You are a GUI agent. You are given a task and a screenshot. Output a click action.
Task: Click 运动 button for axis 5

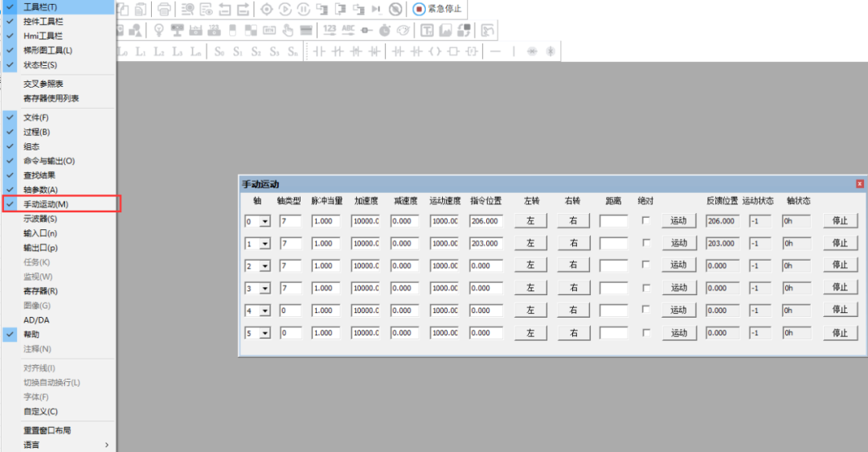pos(679,333)
